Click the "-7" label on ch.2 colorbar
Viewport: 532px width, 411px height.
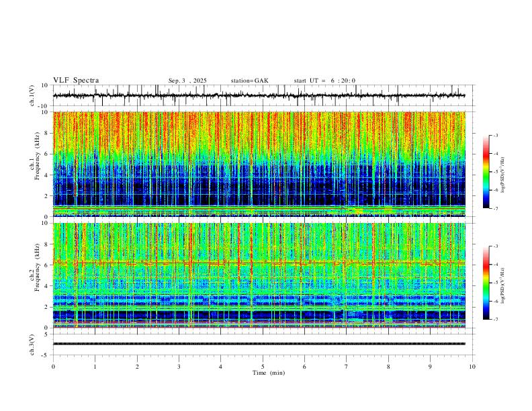pyautogui.click(x=496, y=320)
